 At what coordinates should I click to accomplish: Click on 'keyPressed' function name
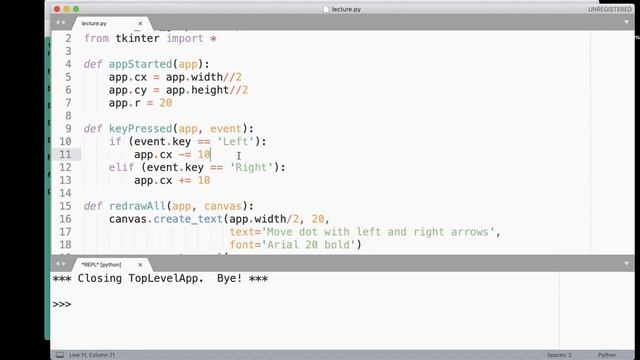point(140,129)
